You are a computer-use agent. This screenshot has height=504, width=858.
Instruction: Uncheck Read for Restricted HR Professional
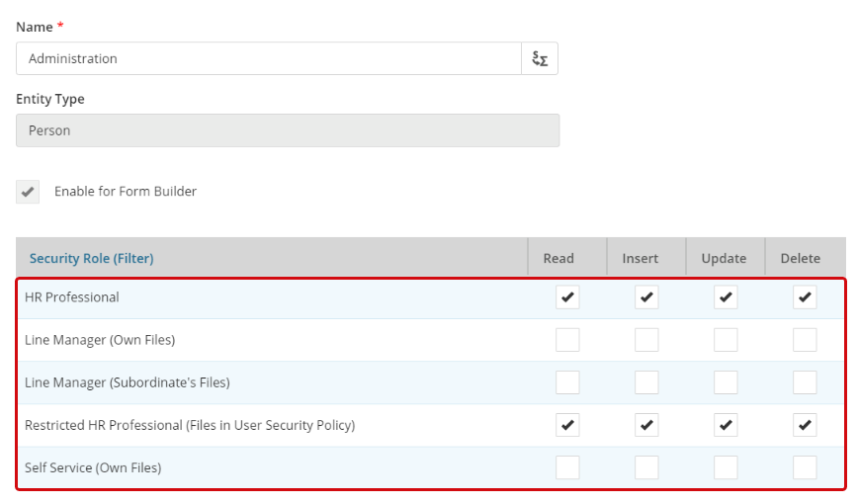pos(567,425)
